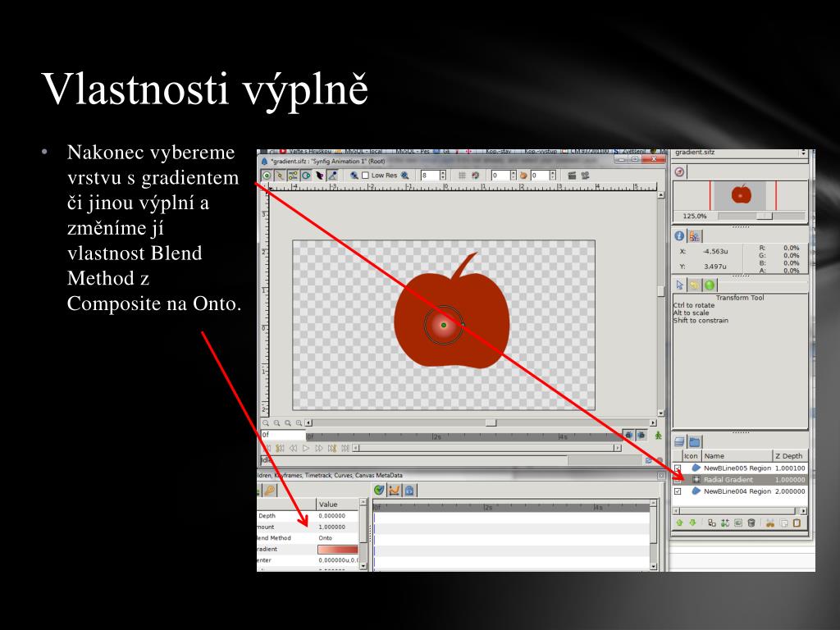Click past onion skin frames field
Image resolution: width=840 pixels, height=630 pixels.
pyautogui.click(x=500, y=176)
